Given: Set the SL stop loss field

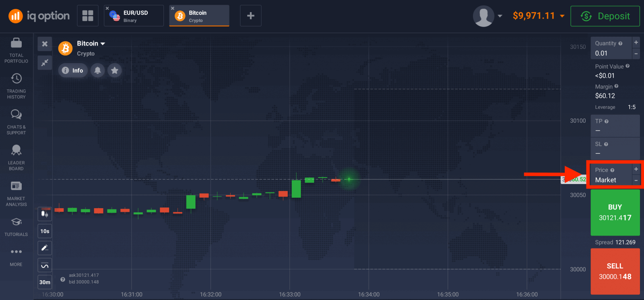Looking at the screenshot, I should click(615, 149).
